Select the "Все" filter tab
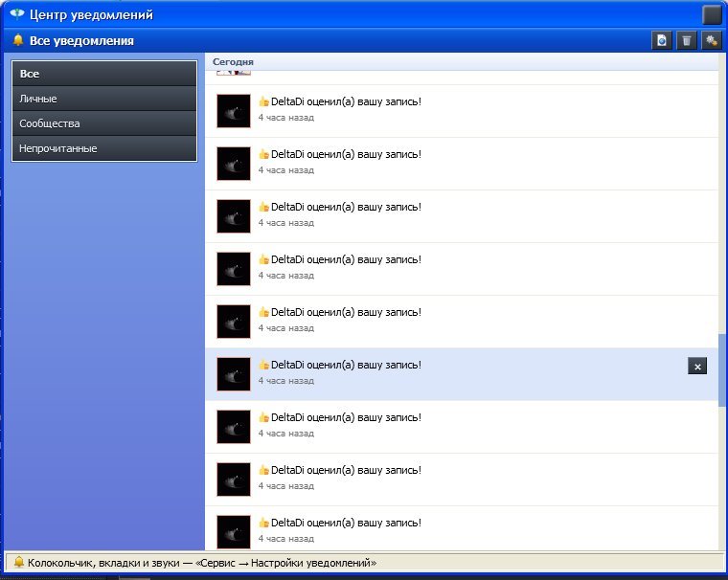 [104, 74]
